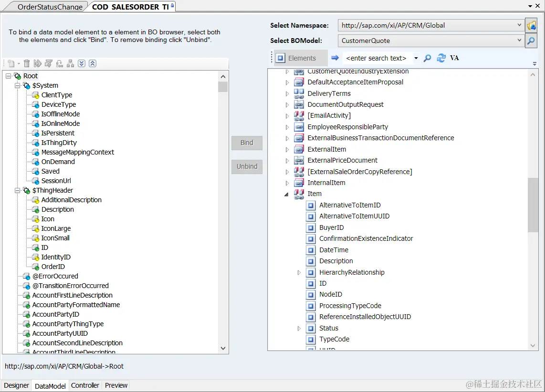
Task: Click the hierarchy tree toolbar icon
Action: [x=70, y=63]
